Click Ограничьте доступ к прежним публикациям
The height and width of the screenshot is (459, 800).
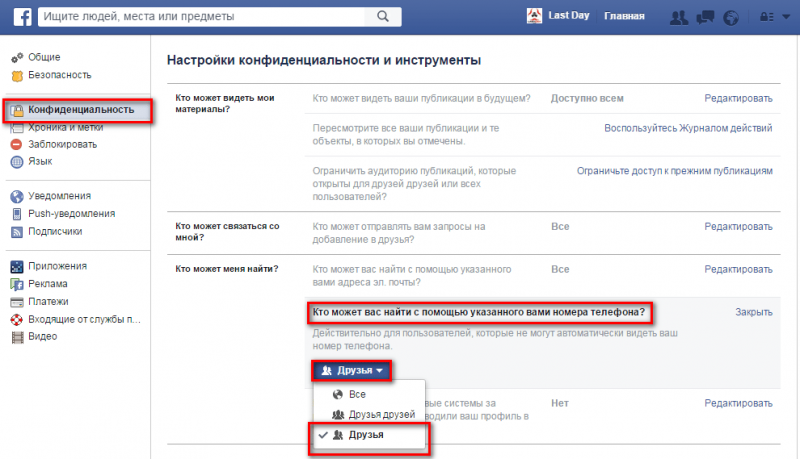coord(674,171)
